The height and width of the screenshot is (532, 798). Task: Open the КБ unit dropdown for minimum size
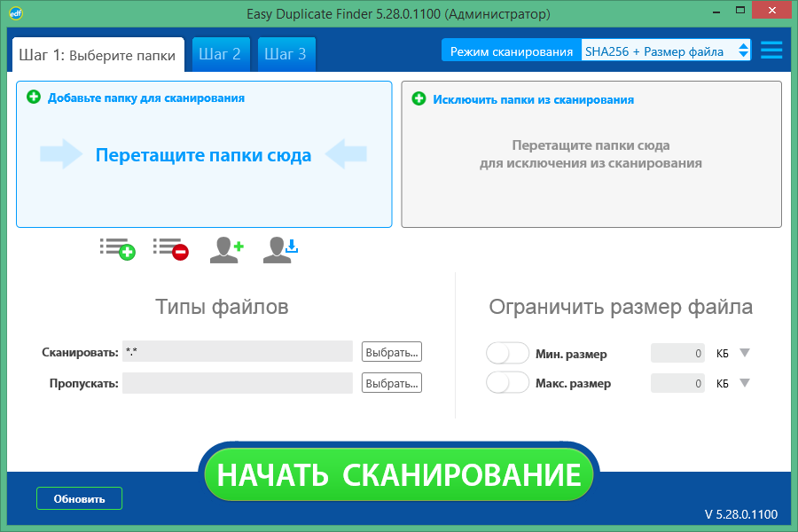tap(745, 353)
